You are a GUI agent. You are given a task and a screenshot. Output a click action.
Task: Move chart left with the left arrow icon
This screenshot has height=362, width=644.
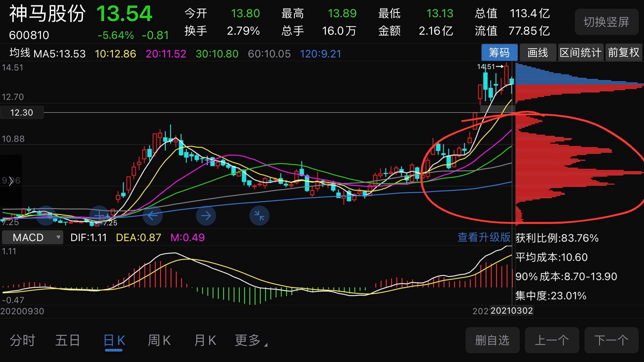(153, 216)
